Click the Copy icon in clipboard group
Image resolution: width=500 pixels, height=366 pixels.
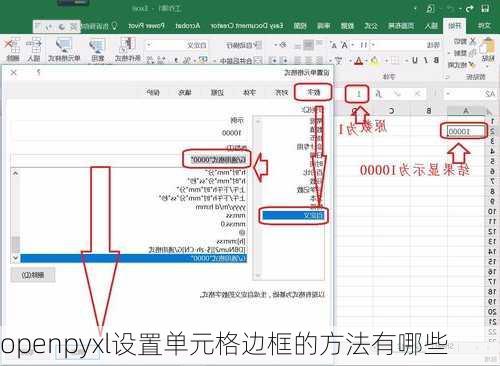tap(473, 53)
